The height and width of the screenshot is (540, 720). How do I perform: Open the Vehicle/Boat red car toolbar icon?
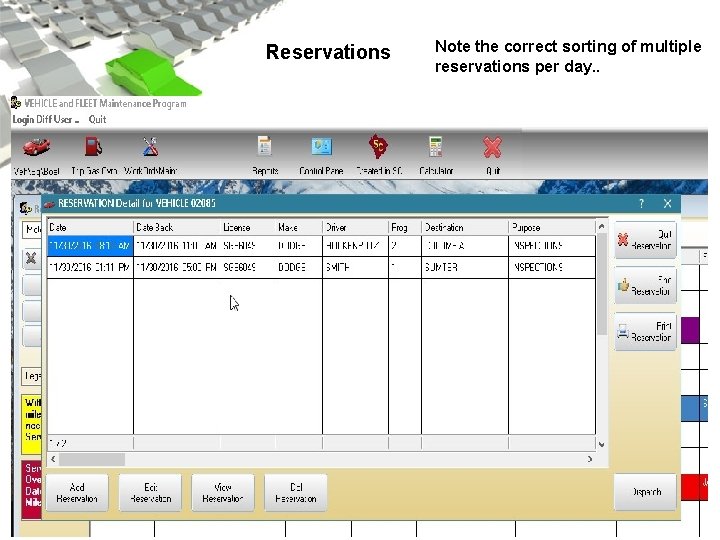(x=36, y=147)
